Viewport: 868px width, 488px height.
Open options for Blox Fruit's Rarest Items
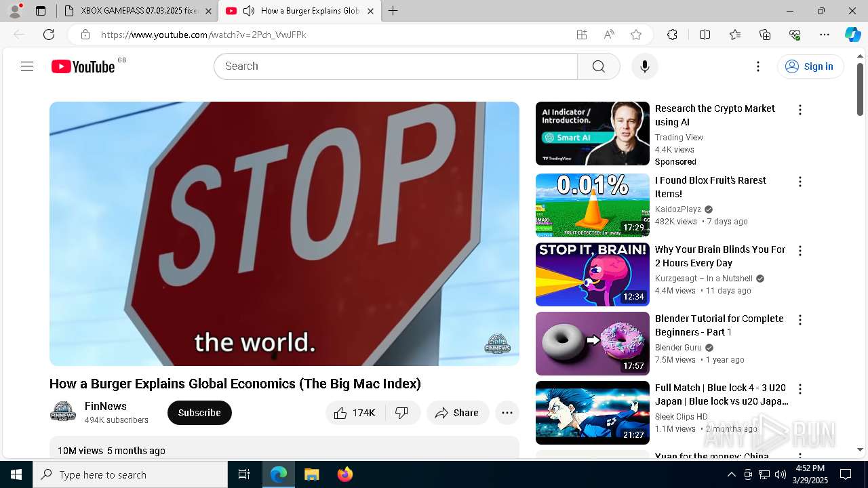click(800, 182)
